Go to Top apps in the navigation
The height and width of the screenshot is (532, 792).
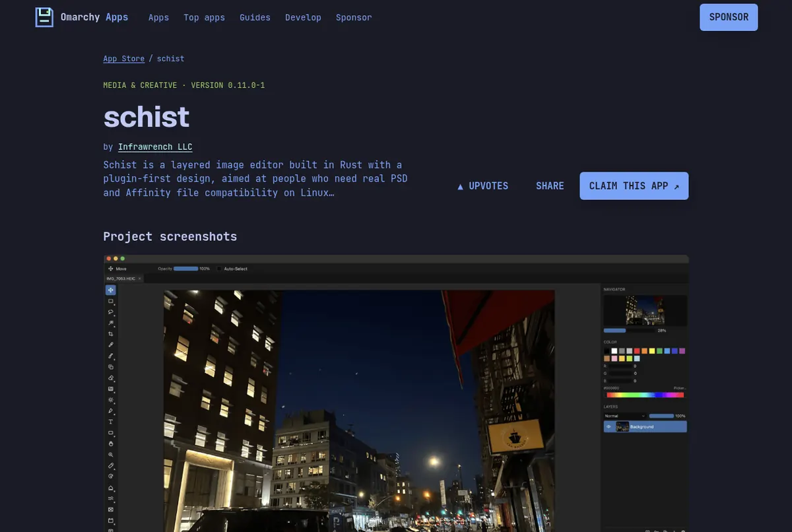click(204, 17)
